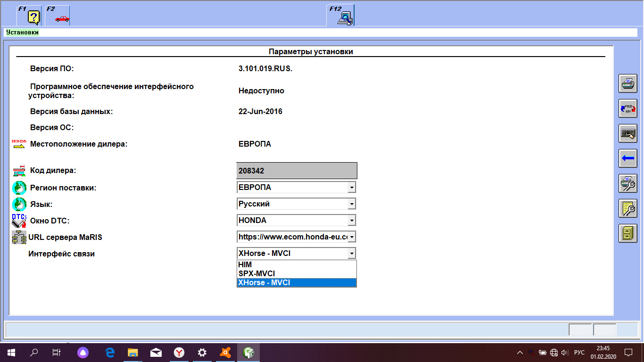Collapse the Интерфейс связи dropdown arrow
Viewport: 644px width, 362px height.
[x=351, y=254]
